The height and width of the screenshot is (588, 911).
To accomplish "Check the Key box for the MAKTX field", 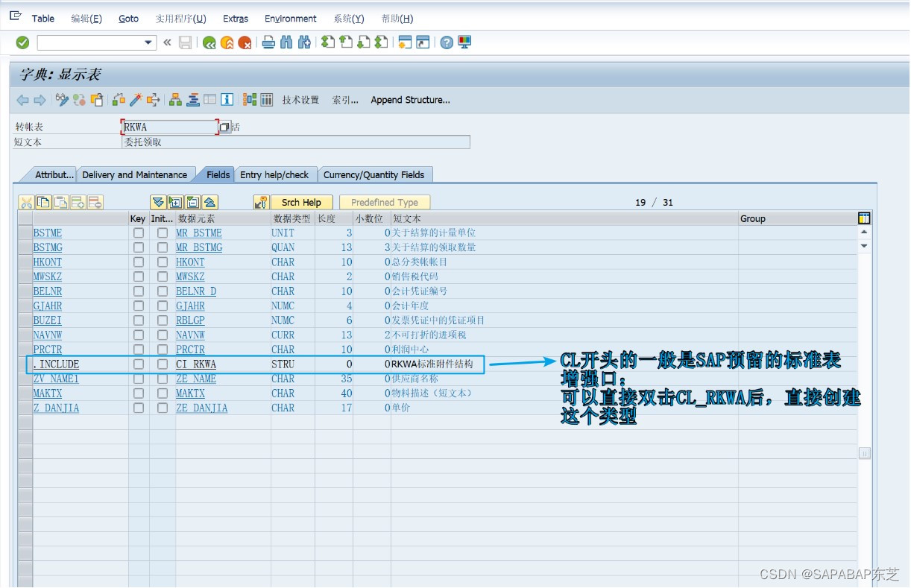I will pyautogui.click(x=139, y=393).
